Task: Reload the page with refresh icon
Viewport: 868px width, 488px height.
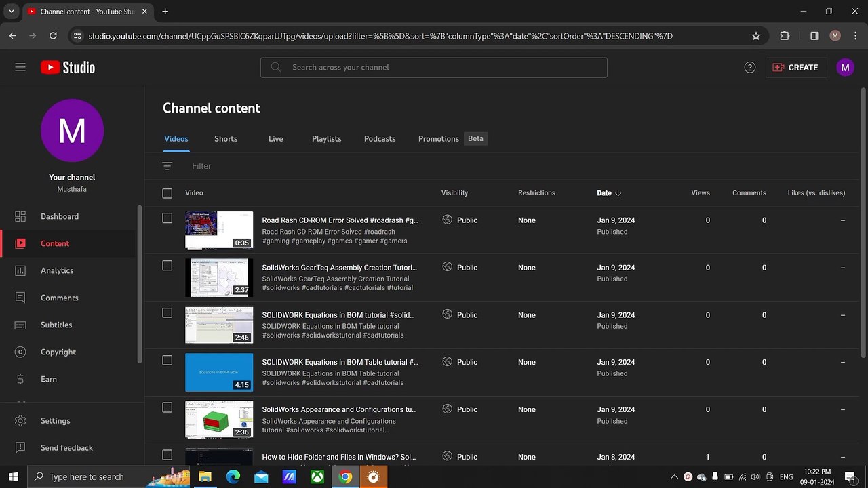Action: pyautogui.click(x=53, y=36)
